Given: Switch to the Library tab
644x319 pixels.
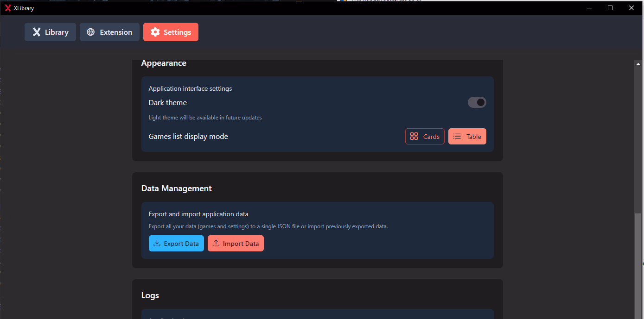Looking at the screenshot, I should (50, 32).
